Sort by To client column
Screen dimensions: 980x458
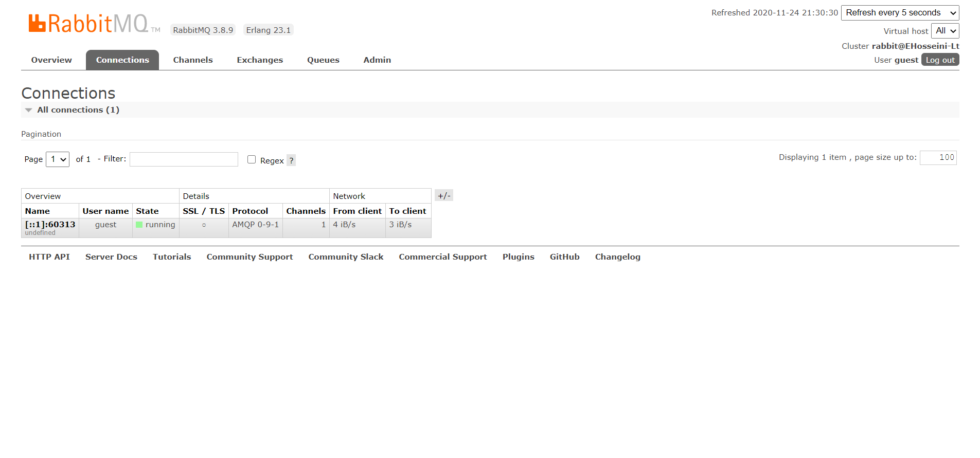pos(407,211)
